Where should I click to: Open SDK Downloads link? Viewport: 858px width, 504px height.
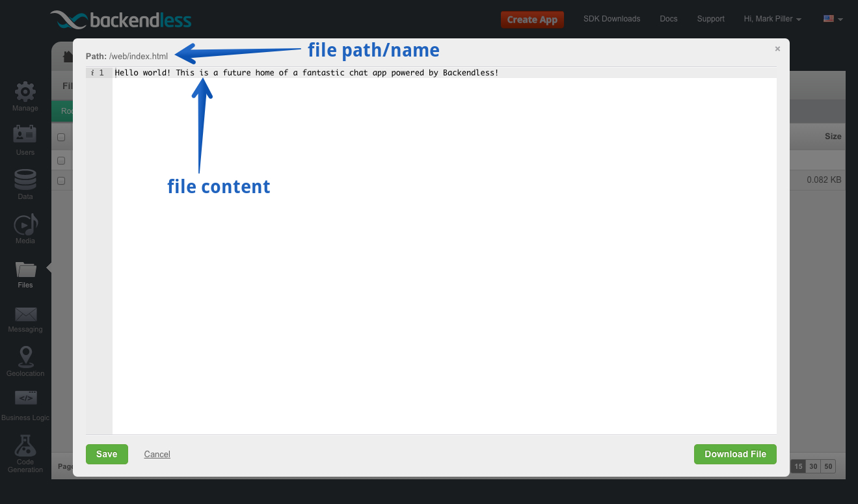point(611,19)
